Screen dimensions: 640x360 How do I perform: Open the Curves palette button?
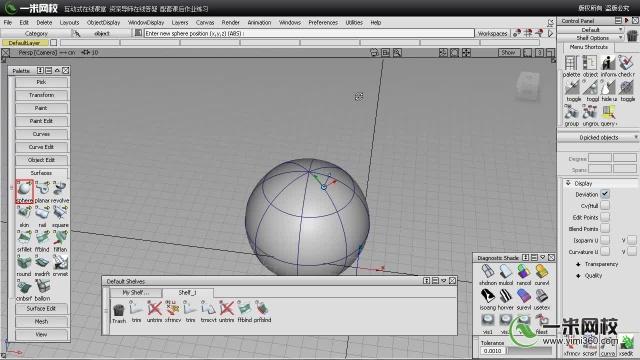tap(41, 134)
